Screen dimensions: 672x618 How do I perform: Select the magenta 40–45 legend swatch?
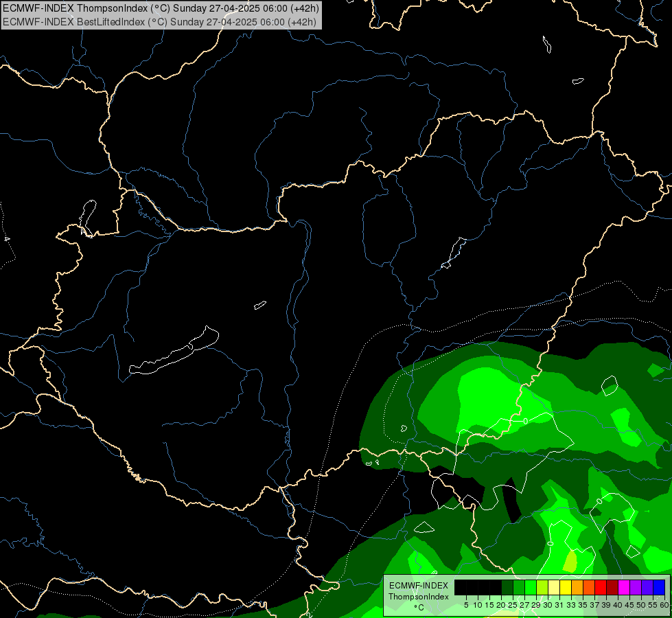pos(624,587)
